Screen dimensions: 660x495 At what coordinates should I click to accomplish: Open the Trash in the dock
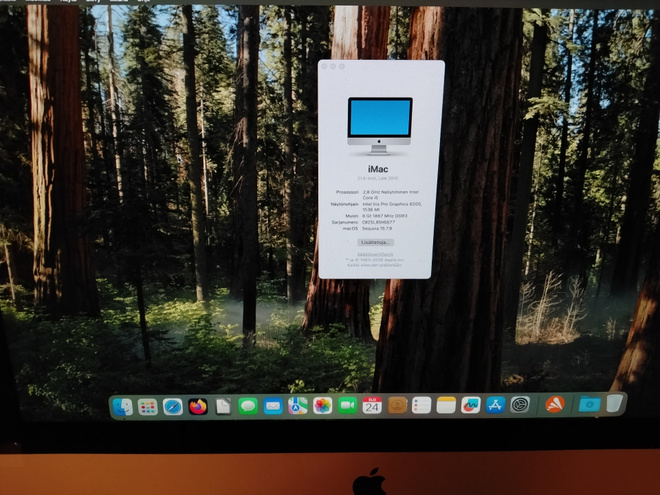point(614,403)
